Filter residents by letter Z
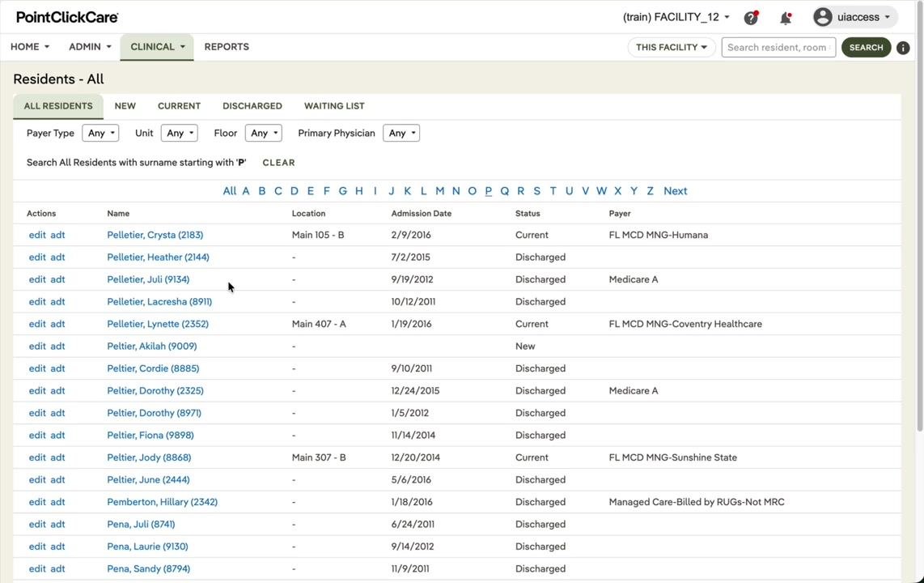Image resolution: width=924 pixels, height=583 pixels. pos(650,191)
